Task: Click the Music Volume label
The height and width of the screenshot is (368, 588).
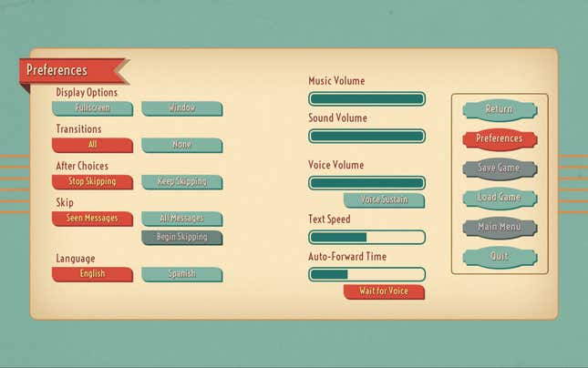Action: click(336, 81)
